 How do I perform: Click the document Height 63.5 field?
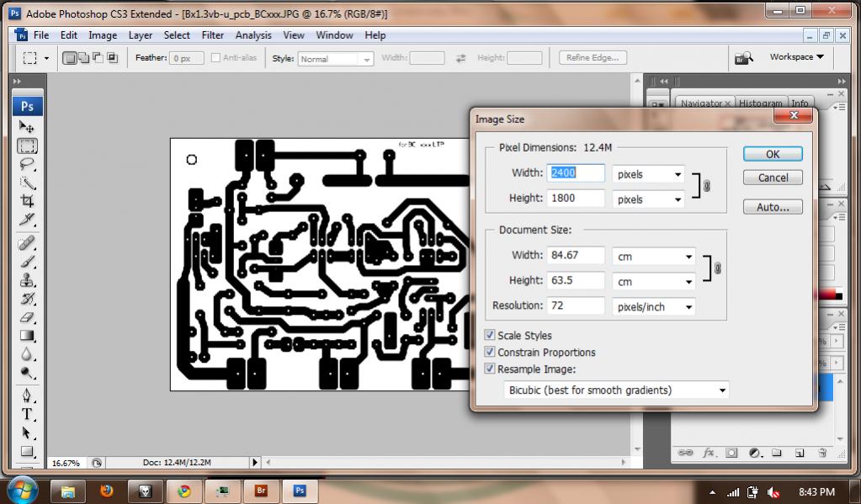pyautogui.click(x=576, y=280)
